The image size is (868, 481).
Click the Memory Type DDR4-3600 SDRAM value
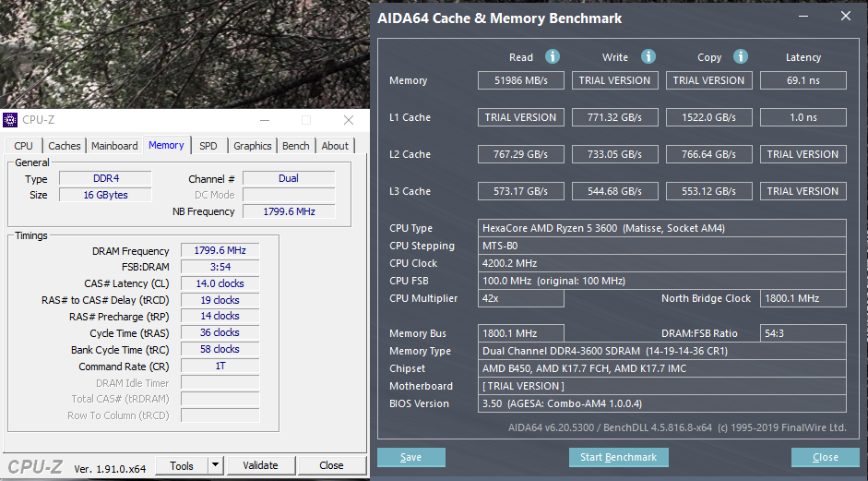662,351
